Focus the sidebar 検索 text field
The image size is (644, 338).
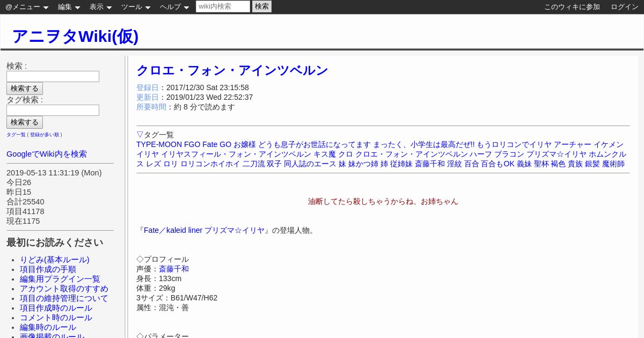click(53, 76)
